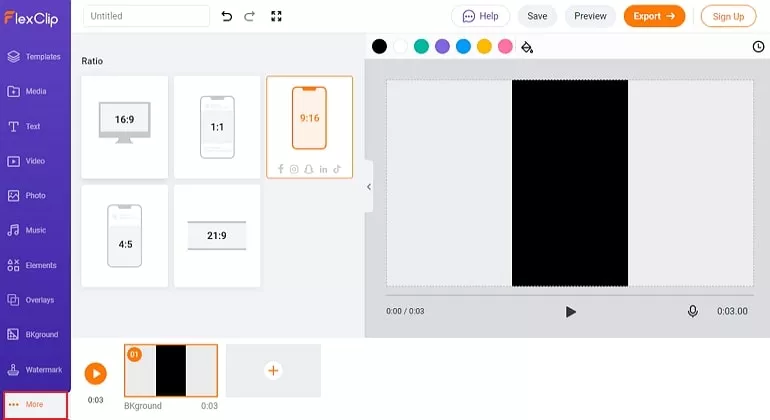Pick the green background color swatch
770x420 pixels.
point(421,47)
